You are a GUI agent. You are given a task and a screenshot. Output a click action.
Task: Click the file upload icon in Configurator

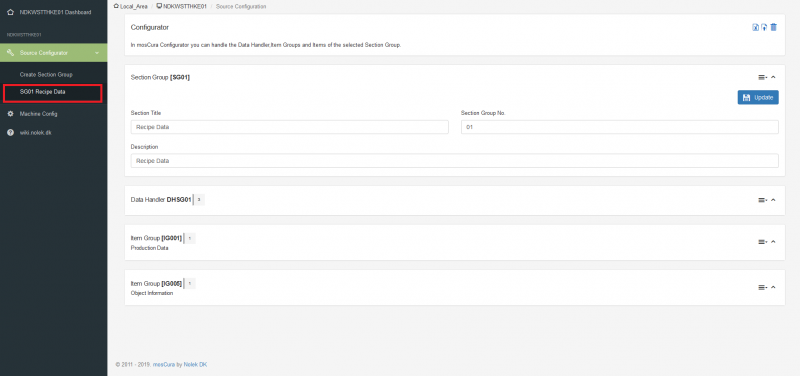point(764,28)
